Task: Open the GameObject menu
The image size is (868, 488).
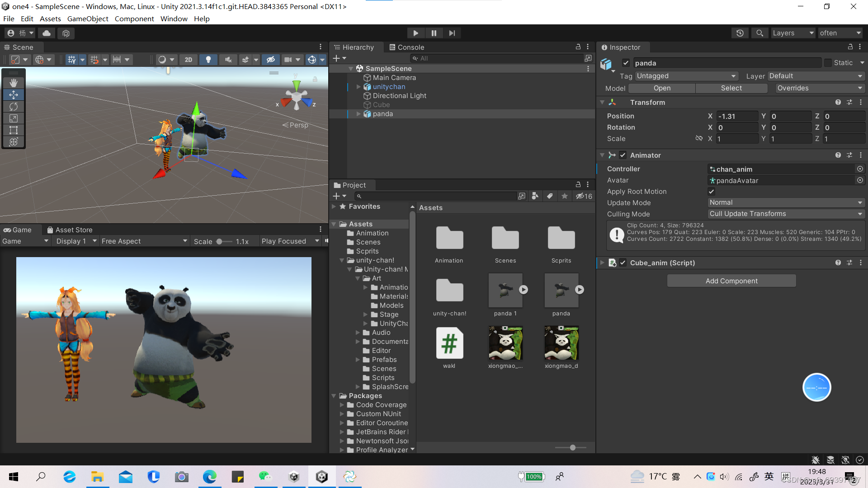Action: pos(88,19)
